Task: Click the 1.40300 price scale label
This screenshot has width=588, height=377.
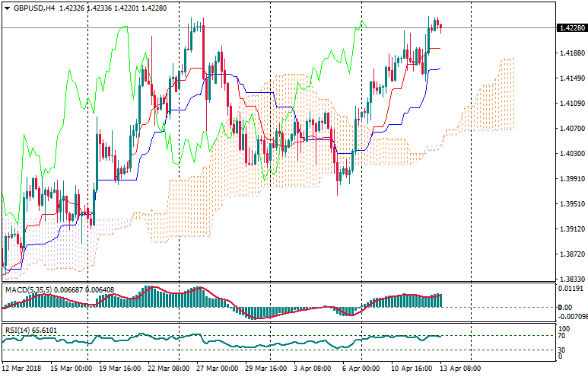Action: pos(571,154)
